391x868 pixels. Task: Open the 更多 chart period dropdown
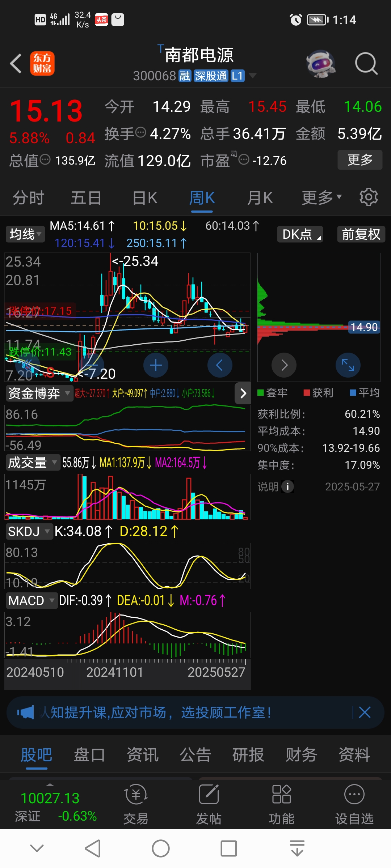[x=321, y=197]
